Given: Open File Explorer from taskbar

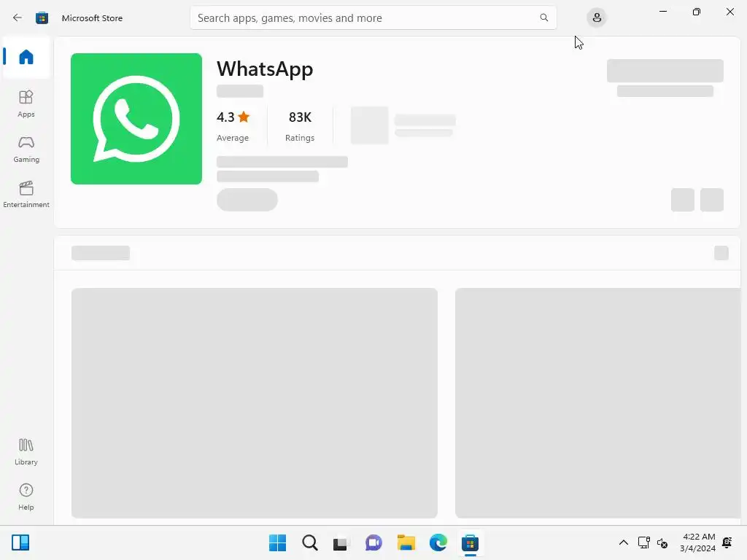Looking at the screenshot, I should tap(406, 542).
